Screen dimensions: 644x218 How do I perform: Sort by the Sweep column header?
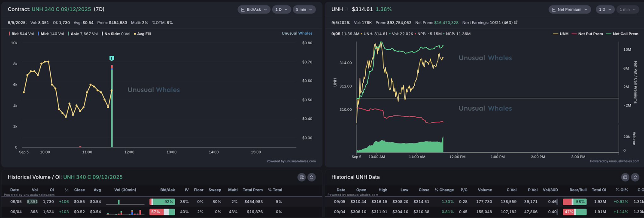215,190
